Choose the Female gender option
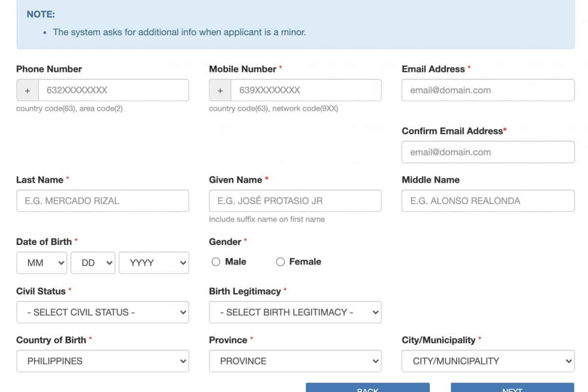This screenshot has width=588, height=392. click(x=280, y=262)
